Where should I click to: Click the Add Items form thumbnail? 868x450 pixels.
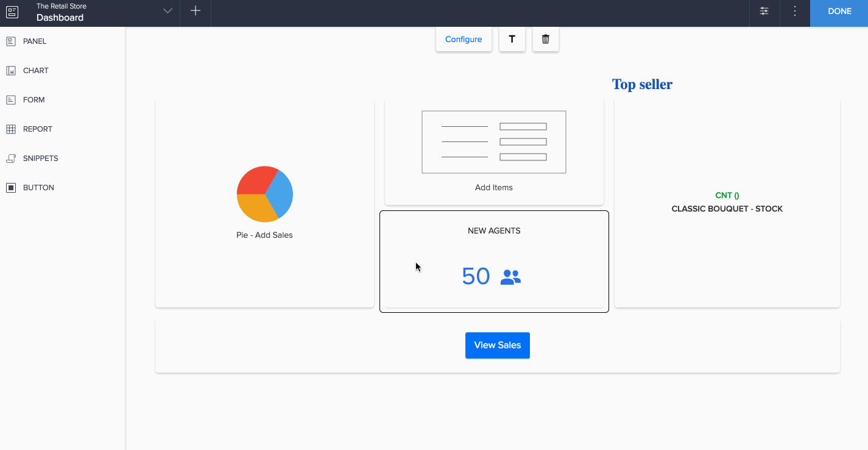[x=493, y=142]
